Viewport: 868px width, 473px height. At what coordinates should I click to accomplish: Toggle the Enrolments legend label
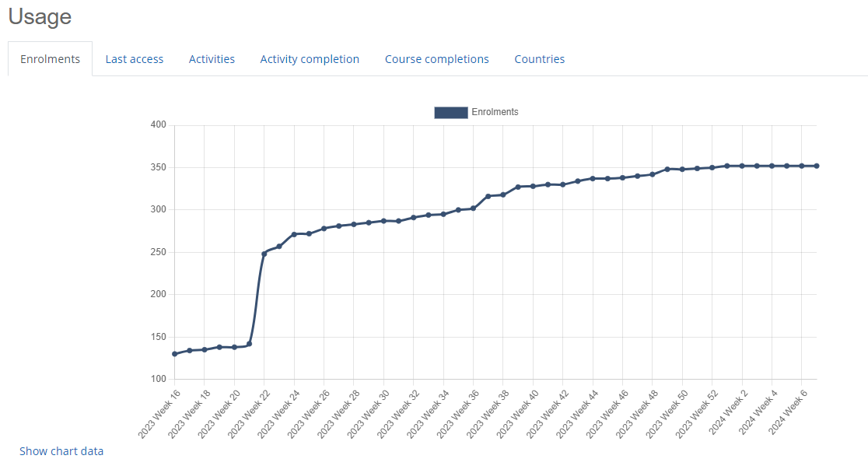(495, 112)
